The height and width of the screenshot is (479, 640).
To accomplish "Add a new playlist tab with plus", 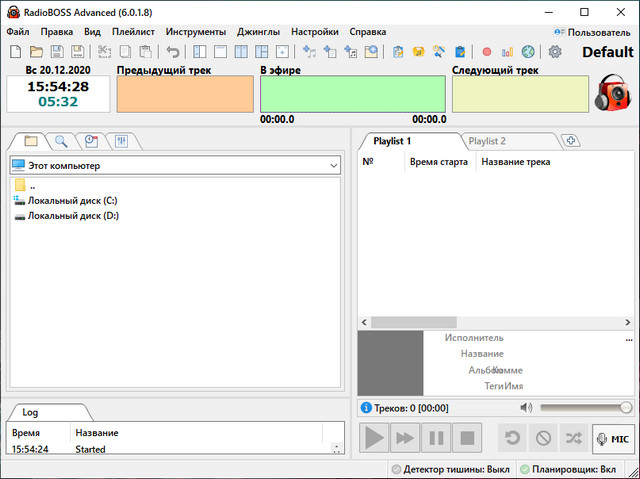I will pyautogui.click(x=572, y=141).
